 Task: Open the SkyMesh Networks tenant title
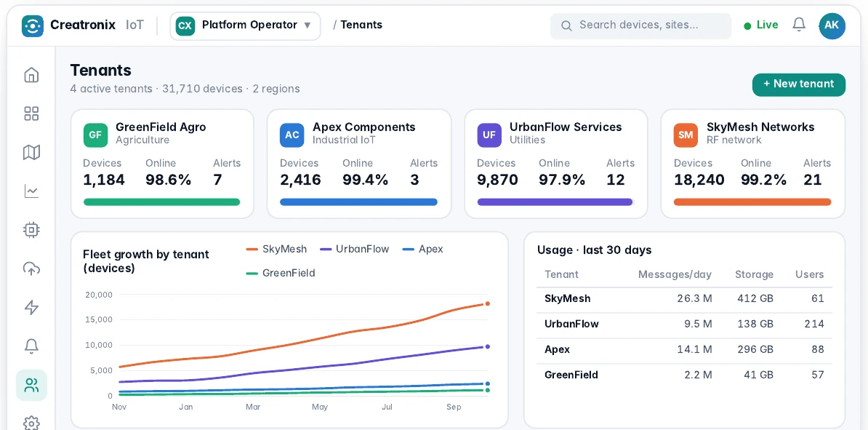[x=760, y=127]
